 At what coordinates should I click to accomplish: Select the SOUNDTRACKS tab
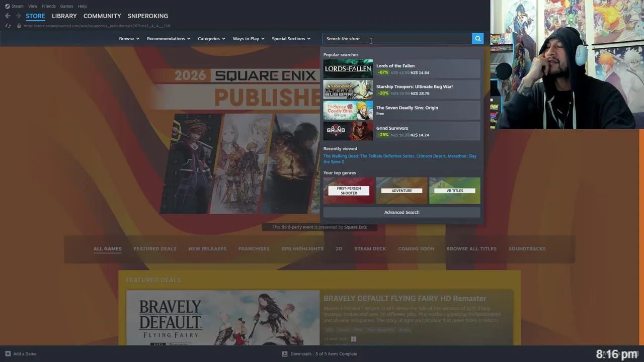[x=527, y=248]
